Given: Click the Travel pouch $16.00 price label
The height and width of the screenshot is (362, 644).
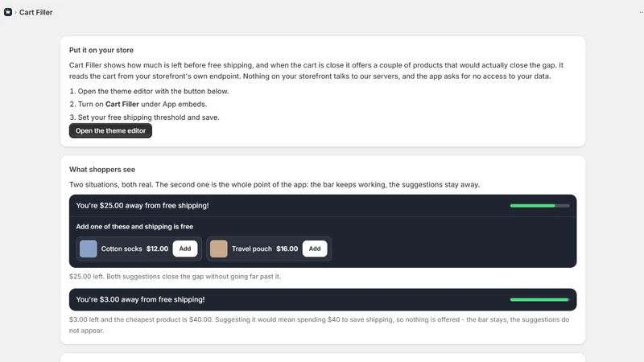Looking at the screenshot, I should click(x=287, y=249).
